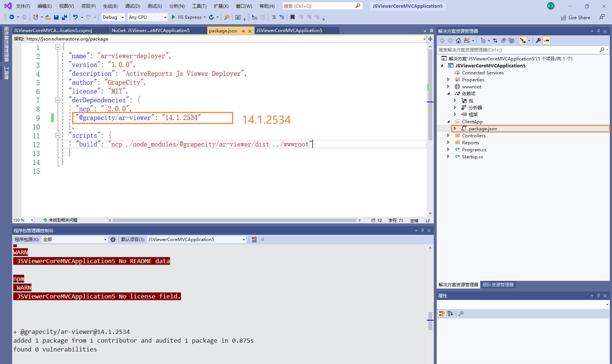Click the browser refresh icon beside IIS Express

211,17
